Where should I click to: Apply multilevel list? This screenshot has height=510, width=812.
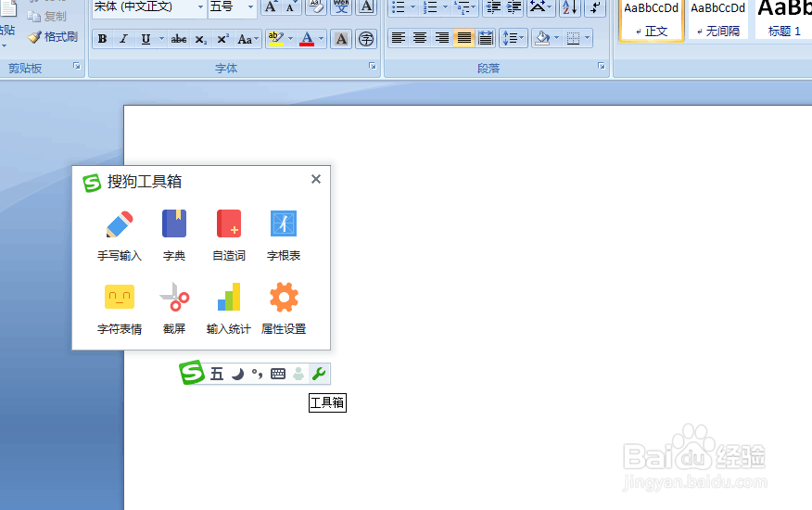(x=463, y=7)
